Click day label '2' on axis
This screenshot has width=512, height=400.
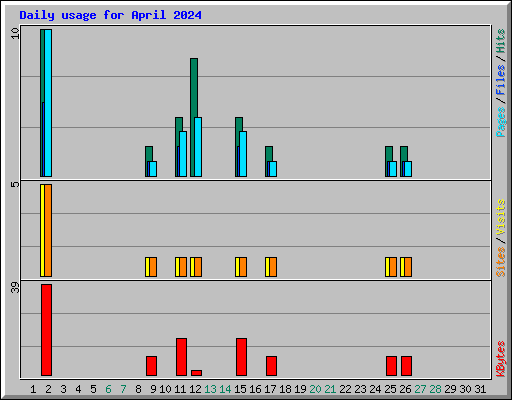point(48,389)
